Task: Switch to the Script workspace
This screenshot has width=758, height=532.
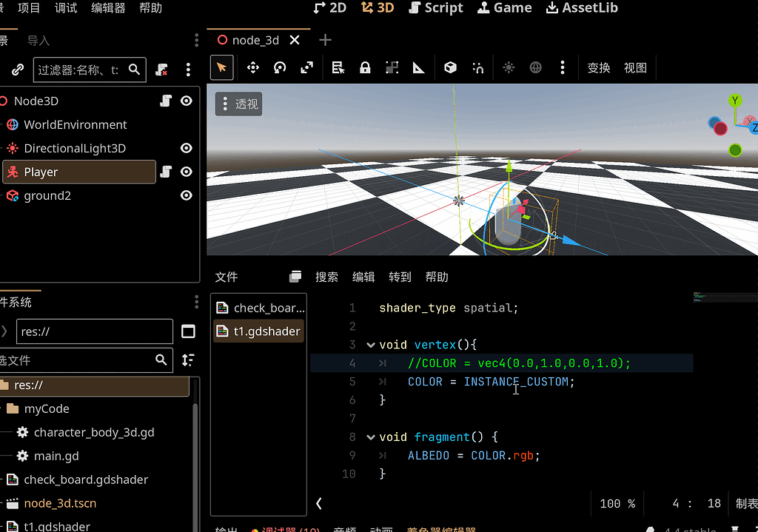Action: (x=436, y=8)
